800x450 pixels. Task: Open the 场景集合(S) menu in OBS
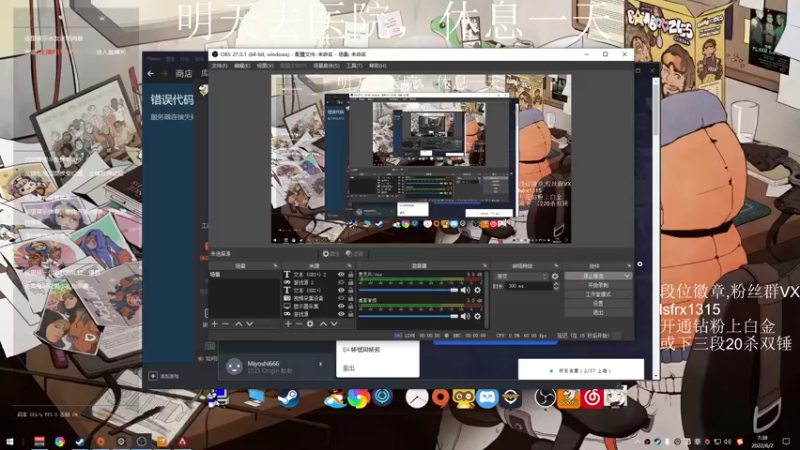coord(326,66)
